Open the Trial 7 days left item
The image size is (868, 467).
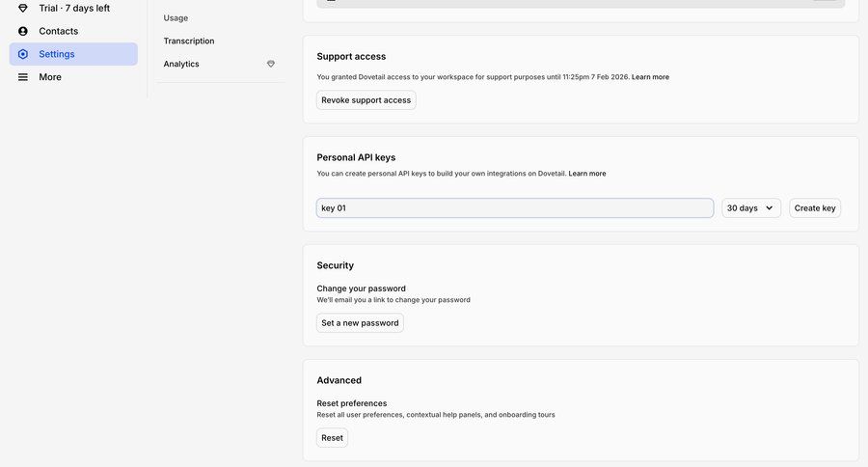(x=74, y=8)
